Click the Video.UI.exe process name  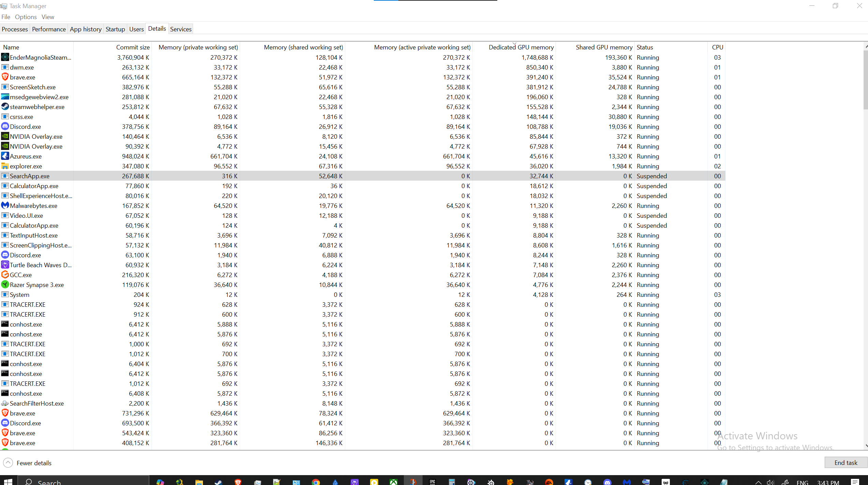pos(26,215)
